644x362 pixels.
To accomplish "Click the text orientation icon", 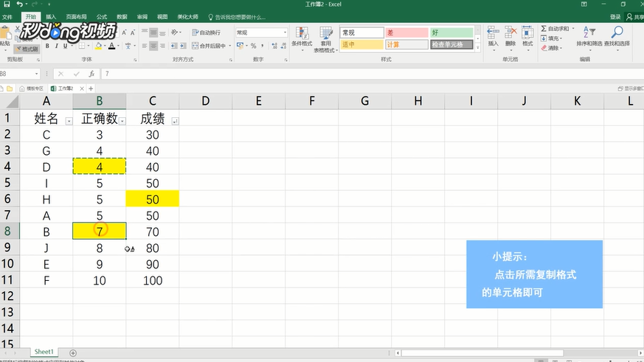I will click(175, 32).
